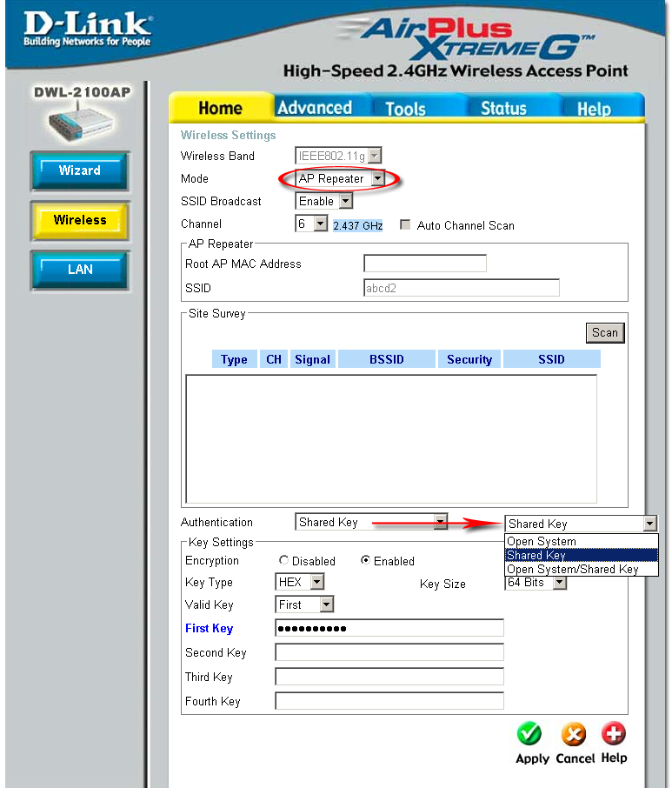Viewport: 672px width, 788px height.
Task: Click the D-Link logo
Action: tap(88, 30)
